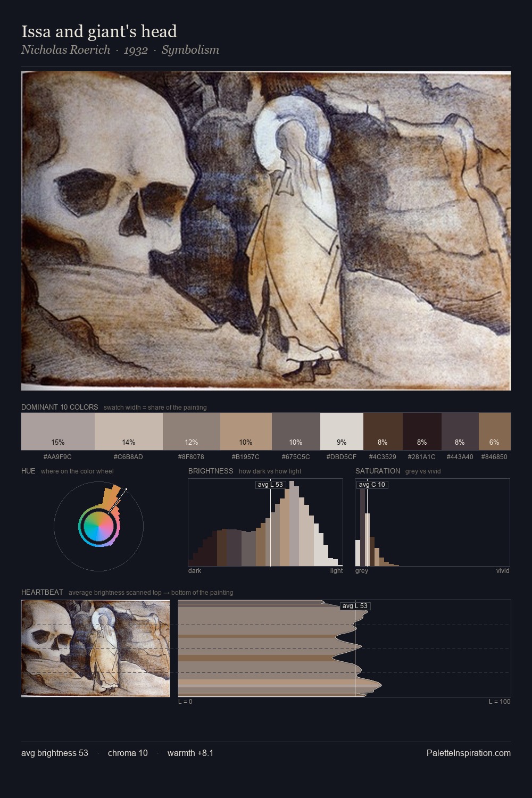Screen dimensions: 532x798
Task: Click the HEARTBEAT section heading
Action: (x=42, y=592)
